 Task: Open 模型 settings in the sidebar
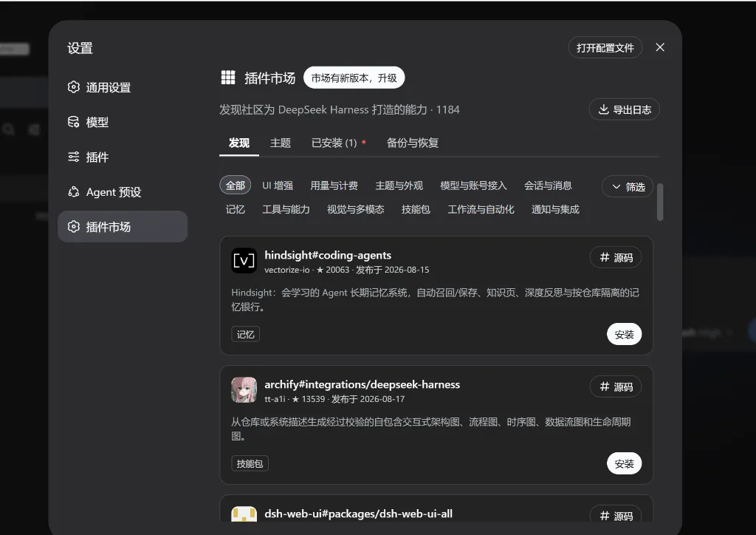123,122
